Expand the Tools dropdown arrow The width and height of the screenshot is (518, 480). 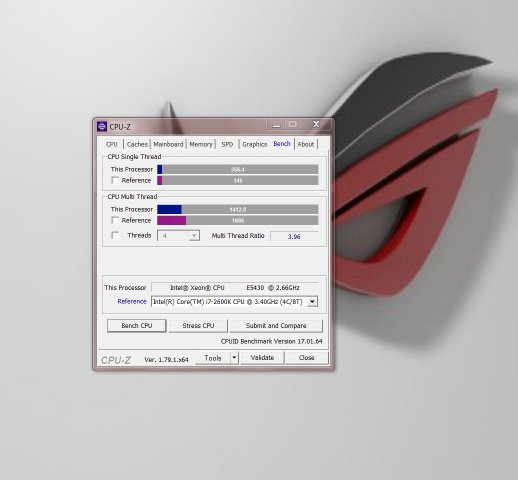(x=234, y=358)
